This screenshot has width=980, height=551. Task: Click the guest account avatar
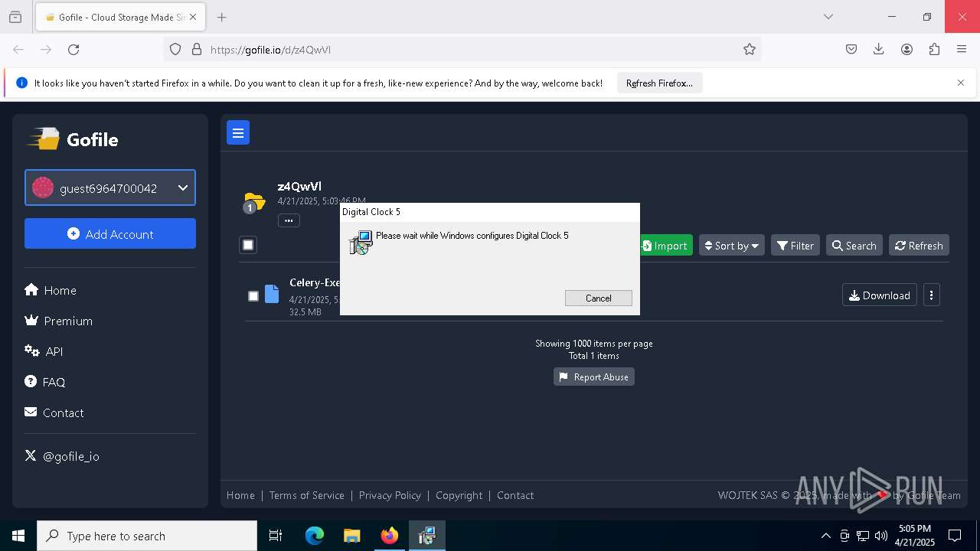pyautogui.click(x=43, y=187)
